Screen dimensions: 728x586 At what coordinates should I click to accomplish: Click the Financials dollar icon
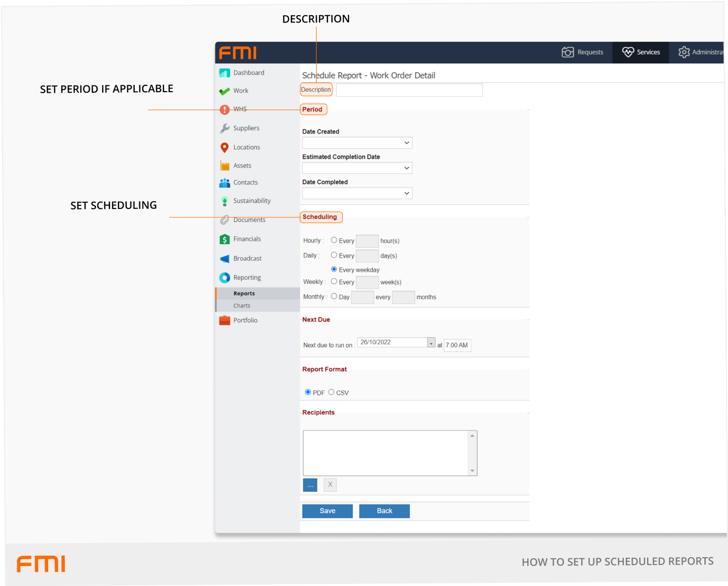(x=224, y=239)
